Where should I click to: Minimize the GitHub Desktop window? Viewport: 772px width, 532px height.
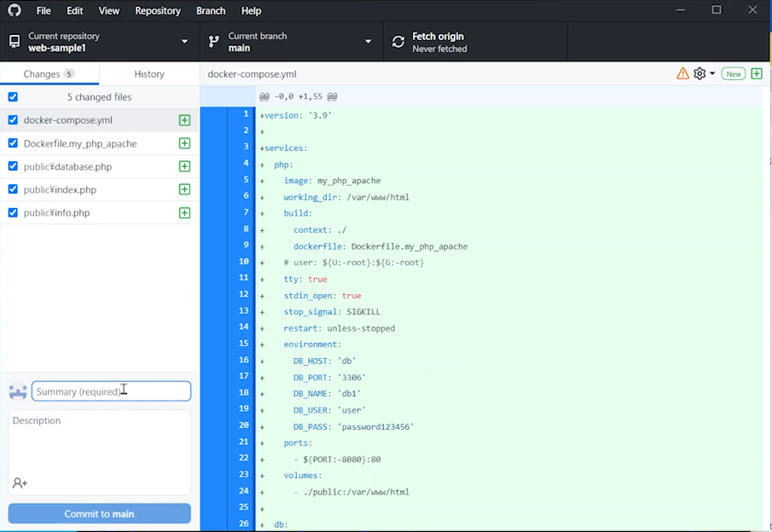681,10
